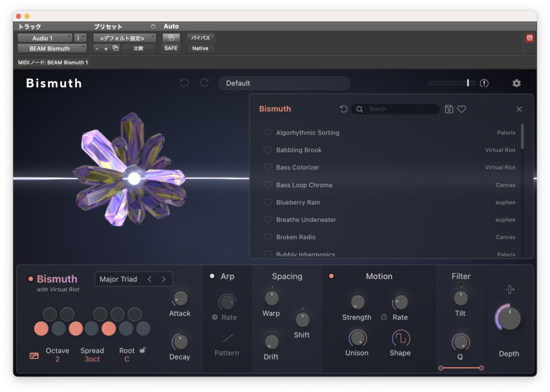The image size is (550, 392).
Task: Toggle the バイパス bypass button
Action: coord(201,38)
